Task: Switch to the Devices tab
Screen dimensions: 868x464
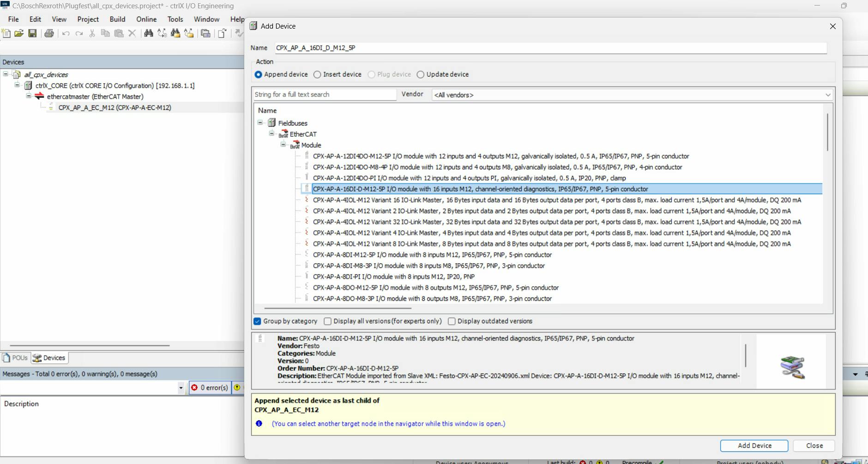Action: click(x=49, y=358)
